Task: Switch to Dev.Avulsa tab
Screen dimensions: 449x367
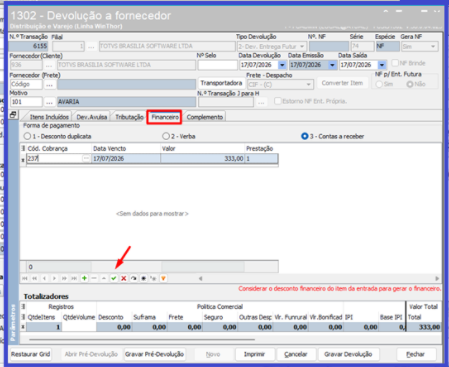Action: point(92,117)
